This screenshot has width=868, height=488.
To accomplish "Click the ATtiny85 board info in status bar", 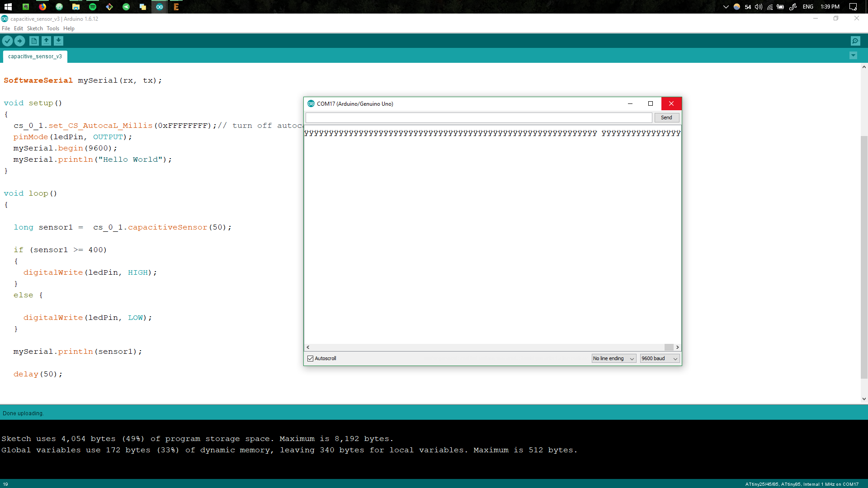I will coord(802,484).
